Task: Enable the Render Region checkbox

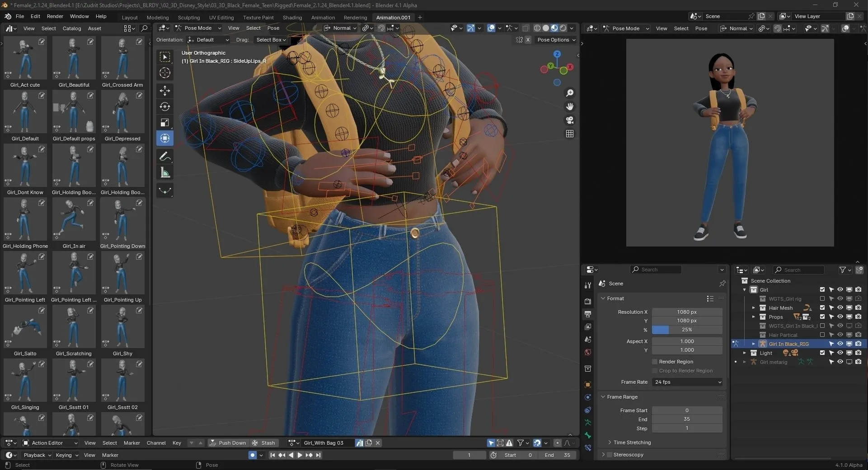Action: click(x=654, y=361)
